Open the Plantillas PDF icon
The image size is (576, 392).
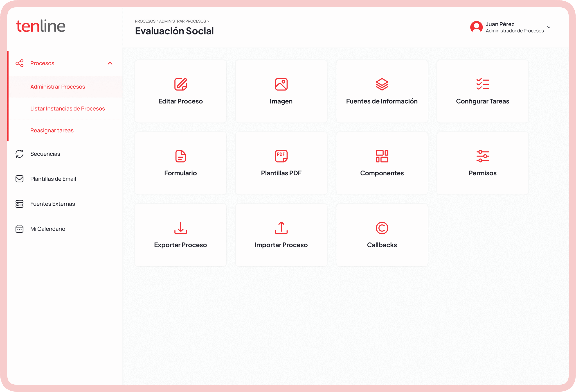[281, 156]
